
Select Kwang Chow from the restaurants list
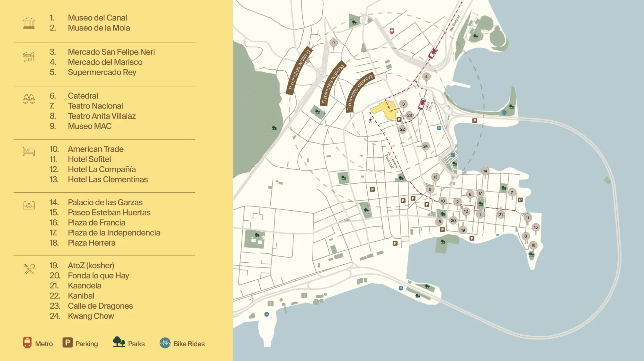coord(91,316)
